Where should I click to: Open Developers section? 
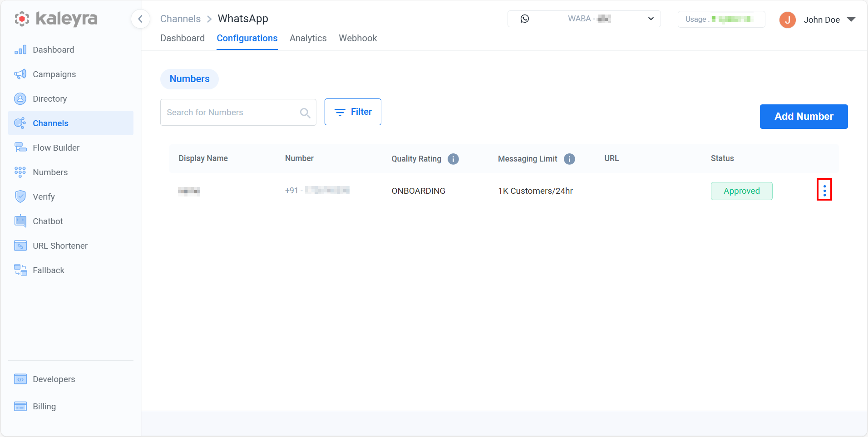(71, 379)
